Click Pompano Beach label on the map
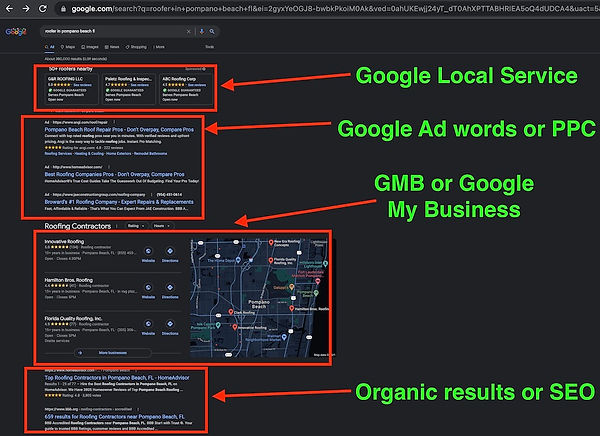600x436 pixels. (259, 304)
